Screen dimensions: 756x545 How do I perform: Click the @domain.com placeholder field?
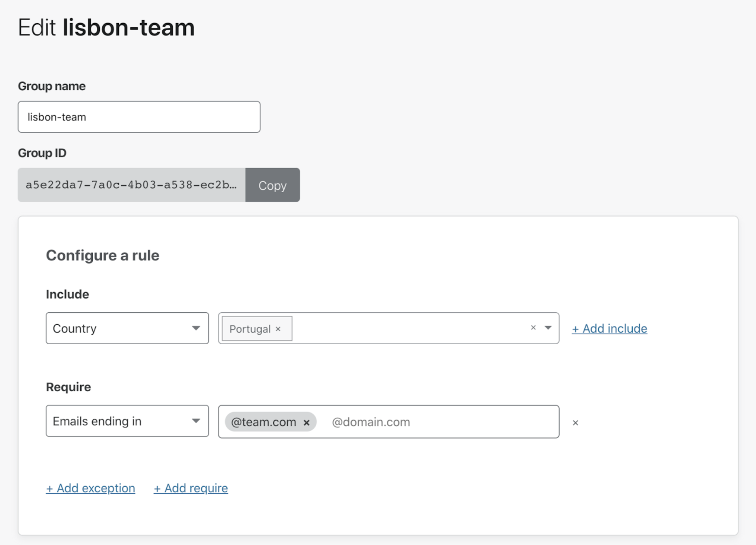coord(371,422)
